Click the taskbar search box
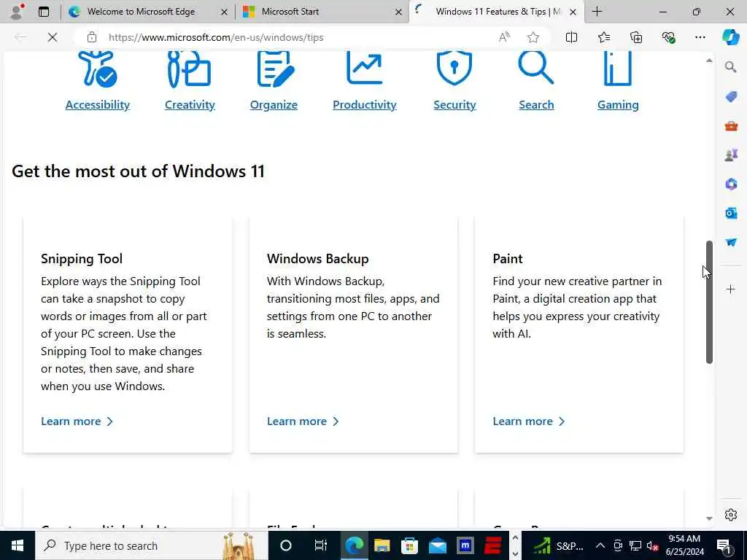Image resolution: width=747 pixels, height=560 pixels. pos(152,545)
